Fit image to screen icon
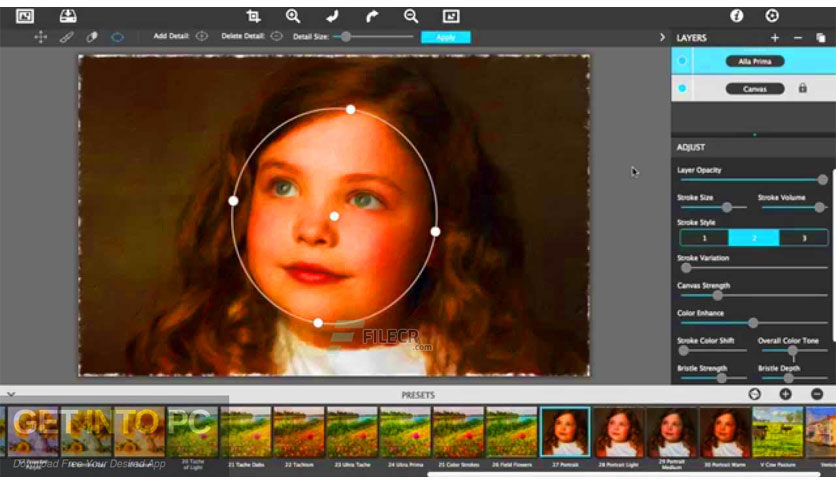 [451, 17]
